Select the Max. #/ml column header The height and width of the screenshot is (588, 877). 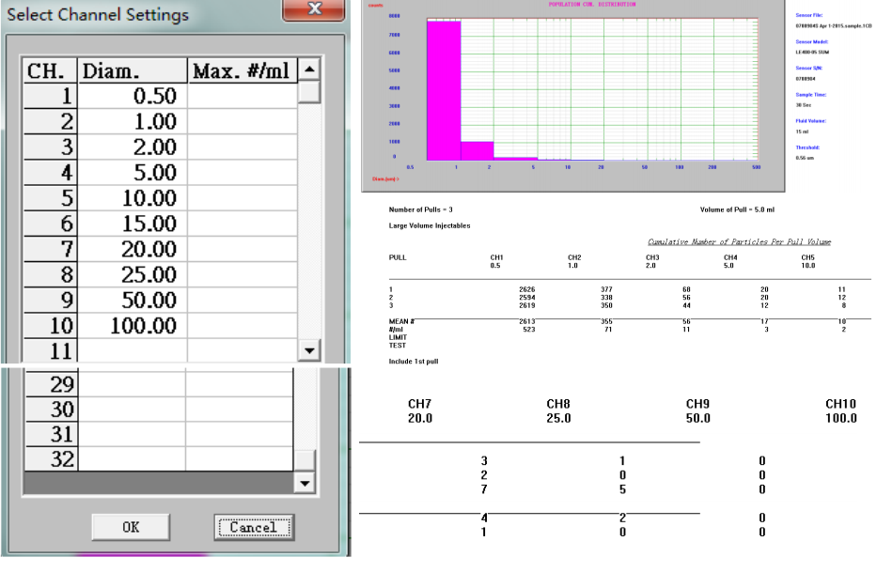click(x=243, y=71)
